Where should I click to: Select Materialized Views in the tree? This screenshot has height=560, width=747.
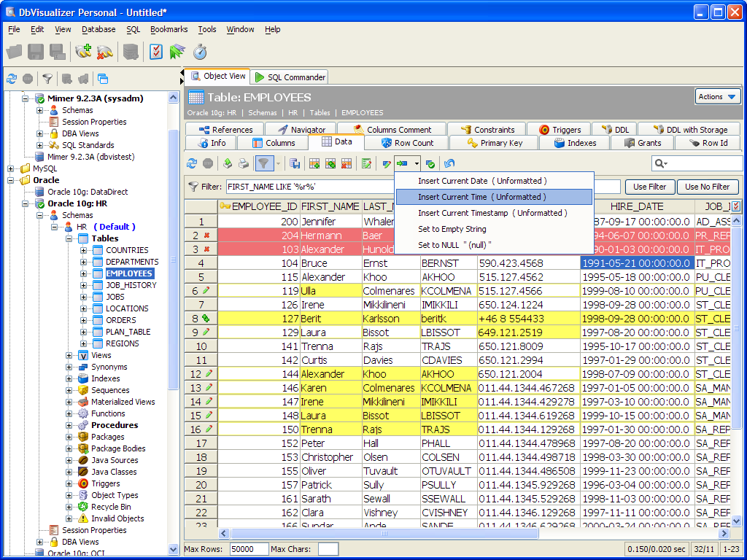pos(123,402)
